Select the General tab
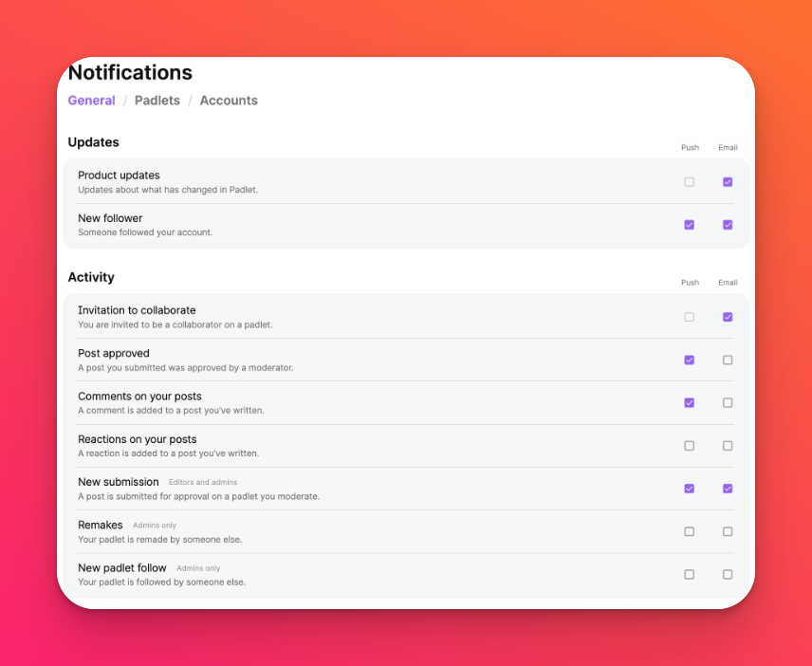 (x=92, y=101)
